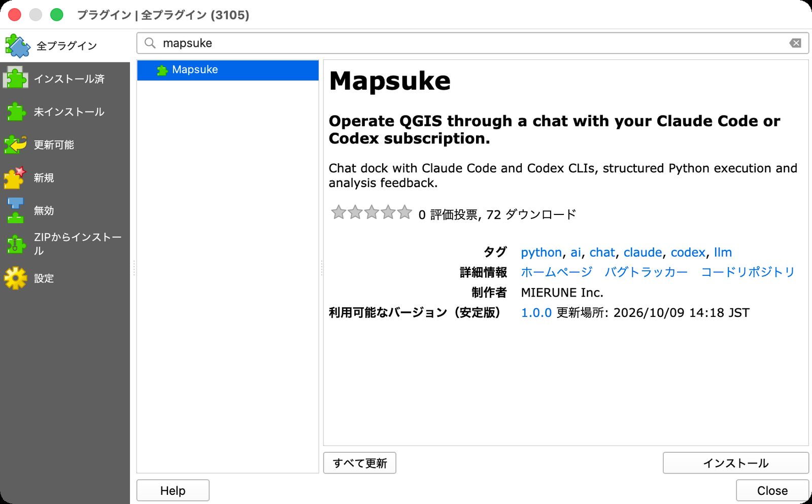Click the MIERUNE Inc. author text

point(562,293)
